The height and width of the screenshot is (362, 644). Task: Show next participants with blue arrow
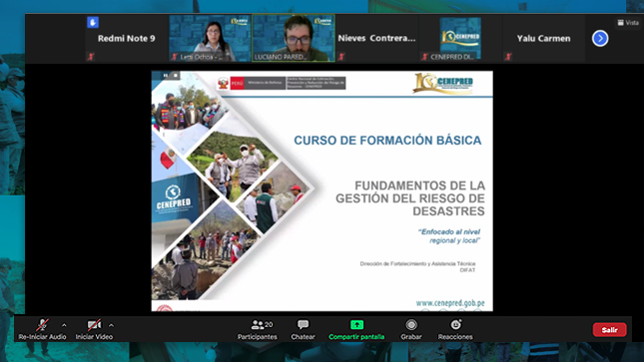tap(600, 39)
